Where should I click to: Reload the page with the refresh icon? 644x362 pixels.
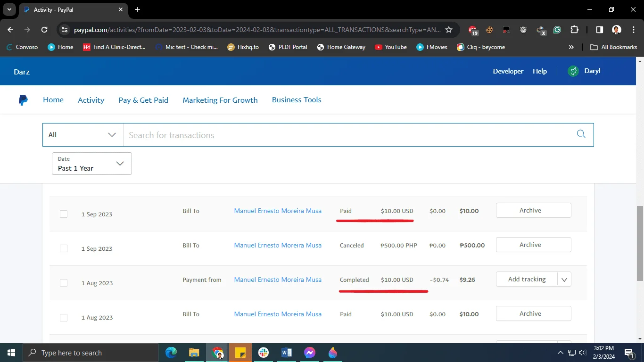[x=44, y=30]
